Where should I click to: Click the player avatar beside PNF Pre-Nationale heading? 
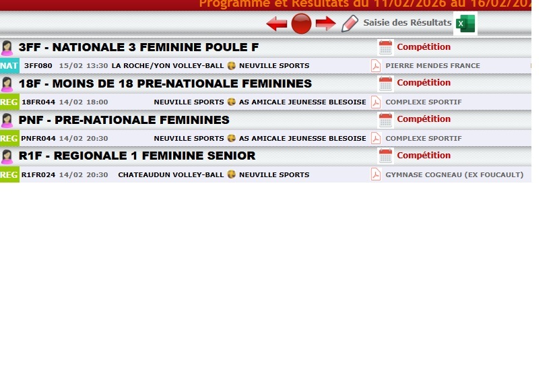[x=7, y=120]
